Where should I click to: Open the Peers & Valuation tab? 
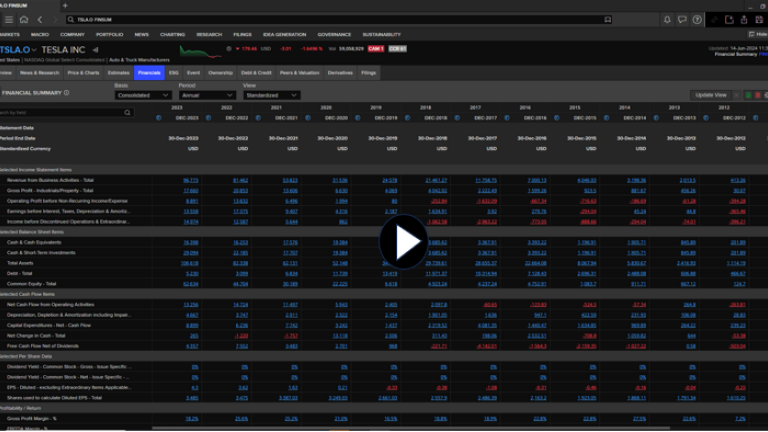[x=300, y=73]
